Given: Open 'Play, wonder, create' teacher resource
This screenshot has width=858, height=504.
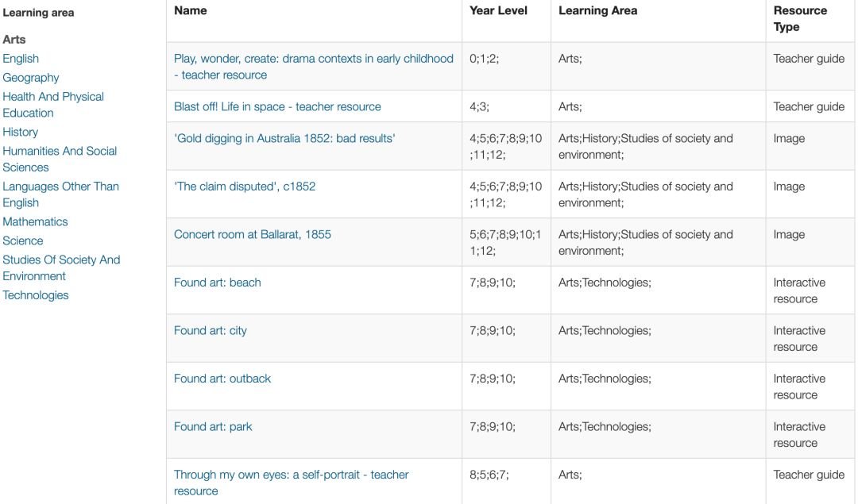Looking at the screenshot, I should (x=314, y=67).
